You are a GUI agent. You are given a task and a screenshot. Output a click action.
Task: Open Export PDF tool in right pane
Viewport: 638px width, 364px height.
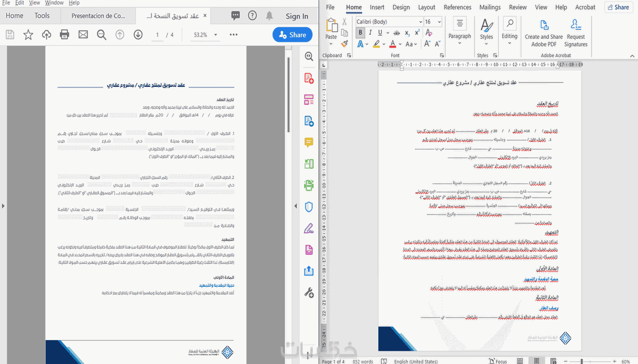point(309,121)
